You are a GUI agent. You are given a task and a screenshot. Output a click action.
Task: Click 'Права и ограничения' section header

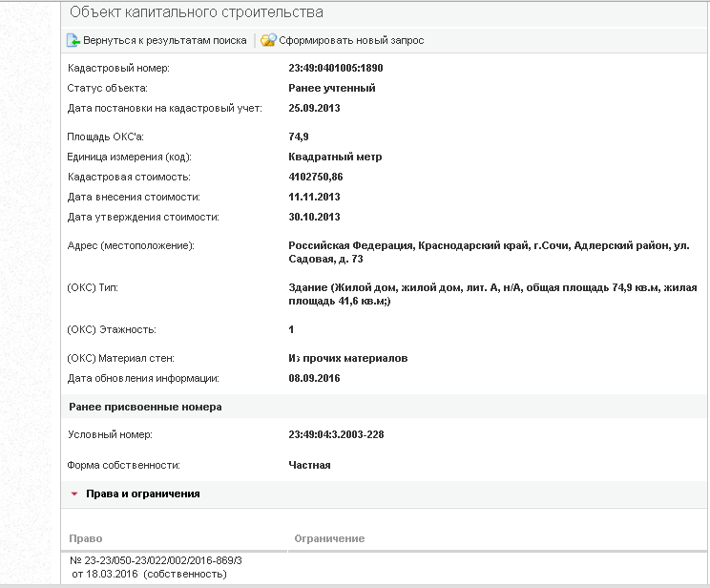pos(142,493)
